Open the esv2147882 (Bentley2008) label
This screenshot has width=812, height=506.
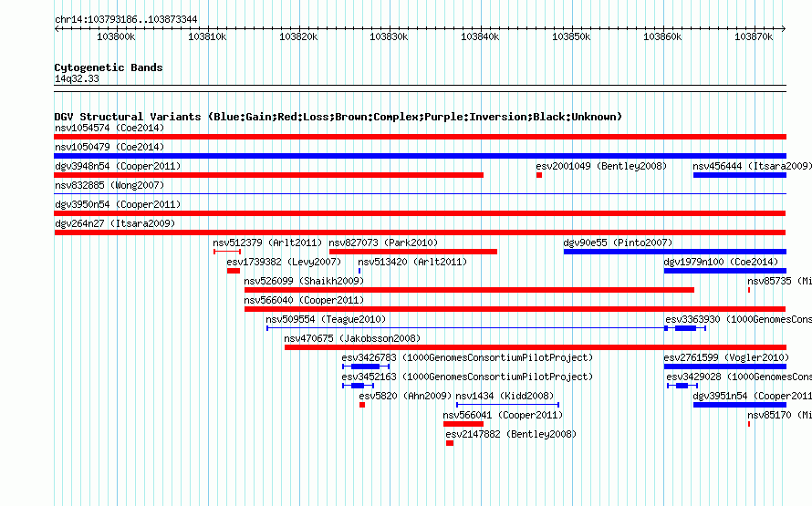511,434
